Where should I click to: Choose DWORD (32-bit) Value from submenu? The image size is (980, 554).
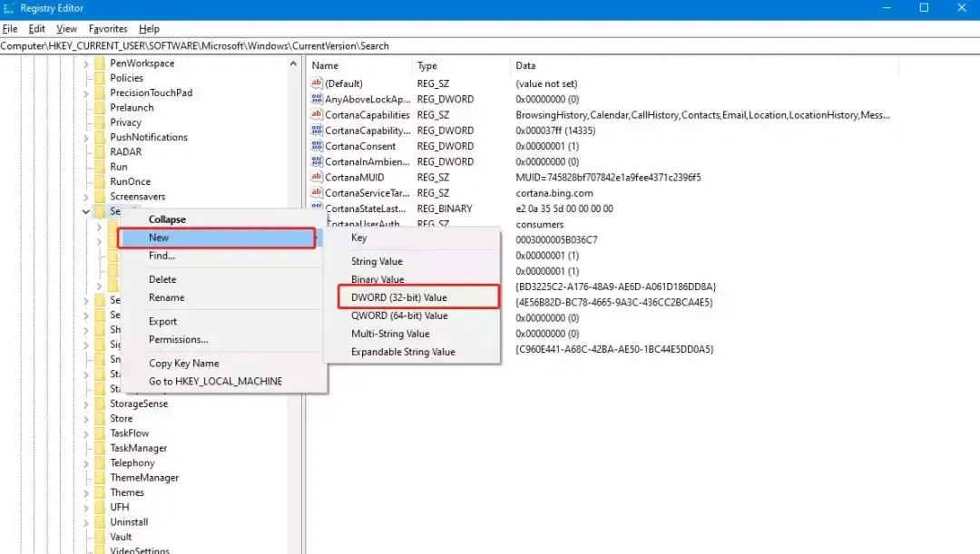(x=399, y=297)
